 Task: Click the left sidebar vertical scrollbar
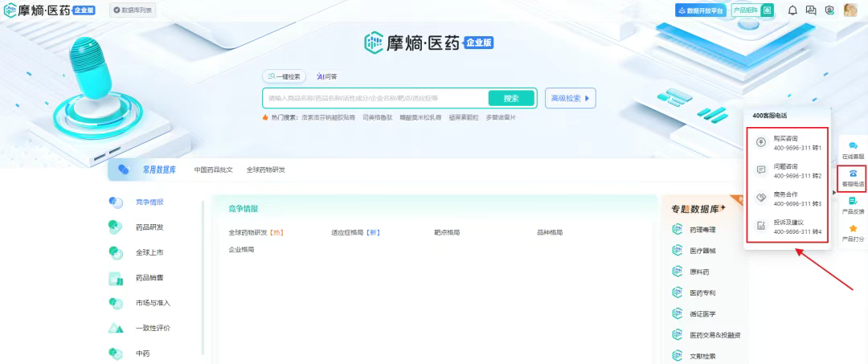click(x=203, y=276)
